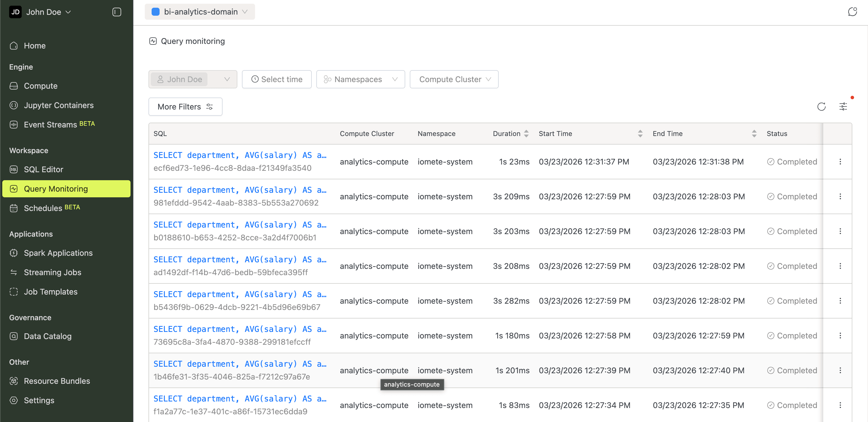868x422 pixels.
Task: Open the Streaming Jobs icon
Action: pyautogui.click(x=13, y=272)
